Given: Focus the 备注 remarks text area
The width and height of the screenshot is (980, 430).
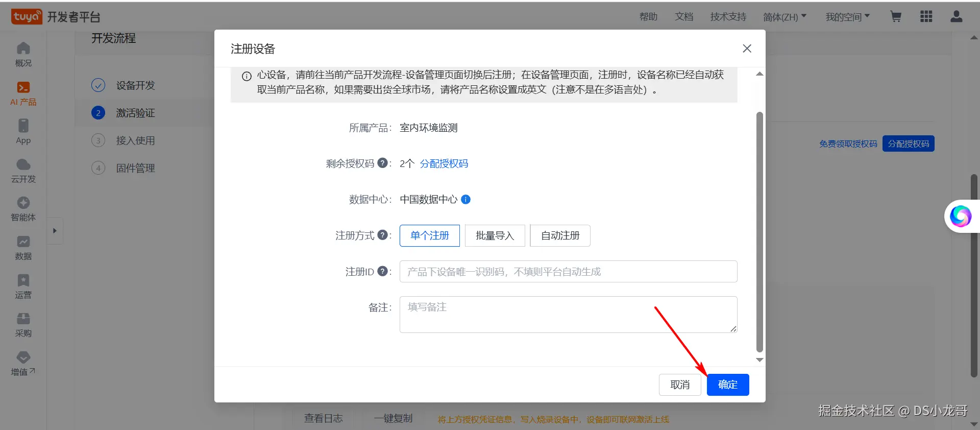Looking at the screenshot, I should [x=569, y=315].
